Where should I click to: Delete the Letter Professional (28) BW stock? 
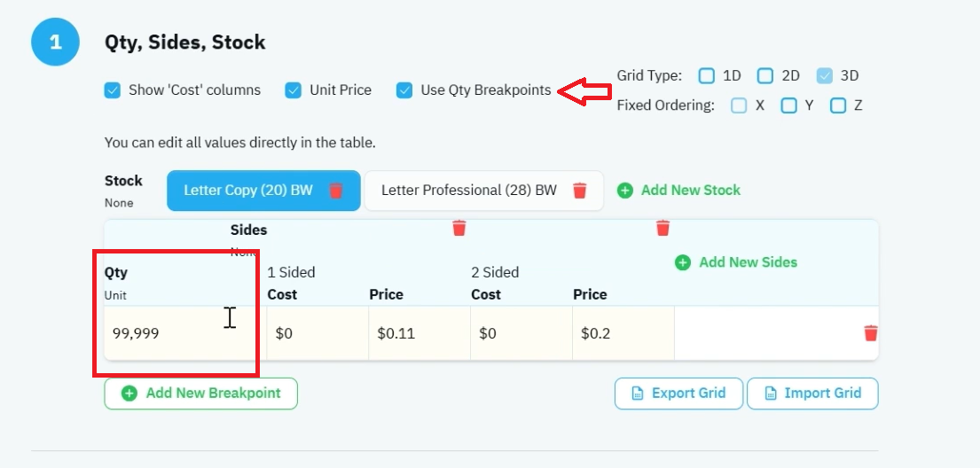tap(579, 190)
